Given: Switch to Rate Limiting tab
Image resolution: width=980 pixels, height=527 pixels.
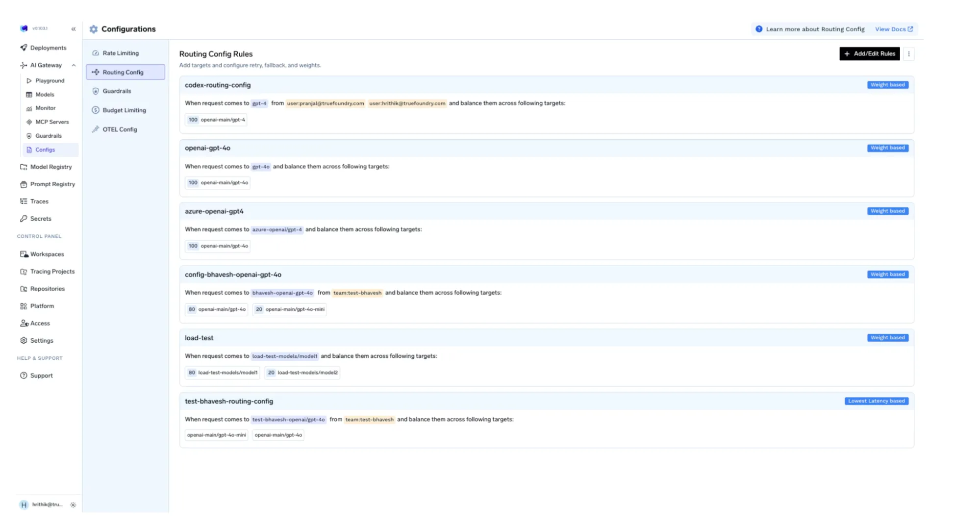Looking at the screenshot, I should click(x=126, y=53).
